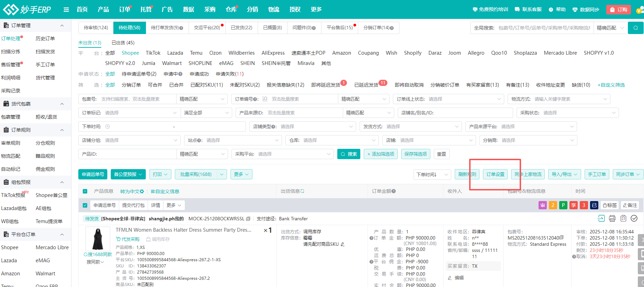The height and width of the screenshot is (287, 644).
Task: Toggle the select-all checkbox beside 产品信息
Action: [x=85, y=191]
